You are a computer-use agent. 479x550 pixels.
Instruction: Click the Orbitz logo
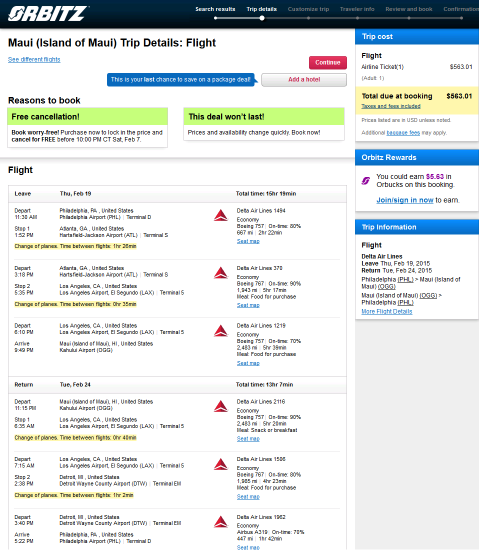[48, 14]
